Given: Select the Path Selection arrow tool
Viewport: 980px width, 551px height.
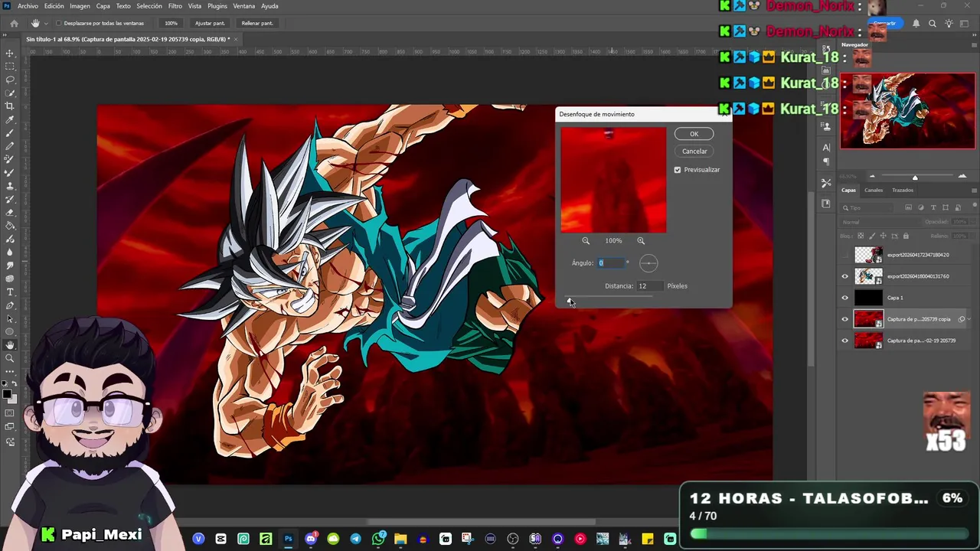Looking at the screenshot, I should [10, 318].
